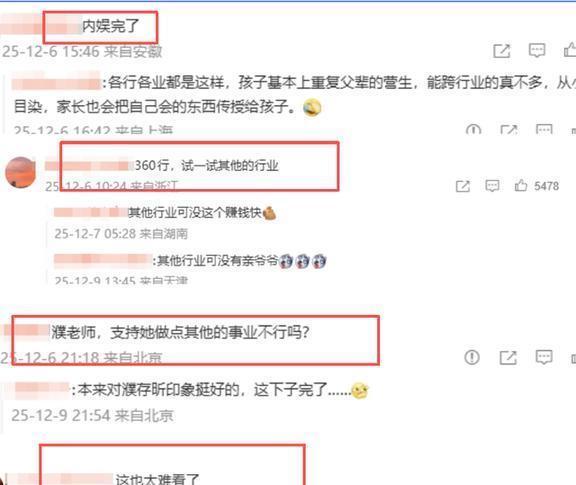Screen dimensions: 576x485
Task: Select the 内娱完了 comment text
Action: click(110, 26)
